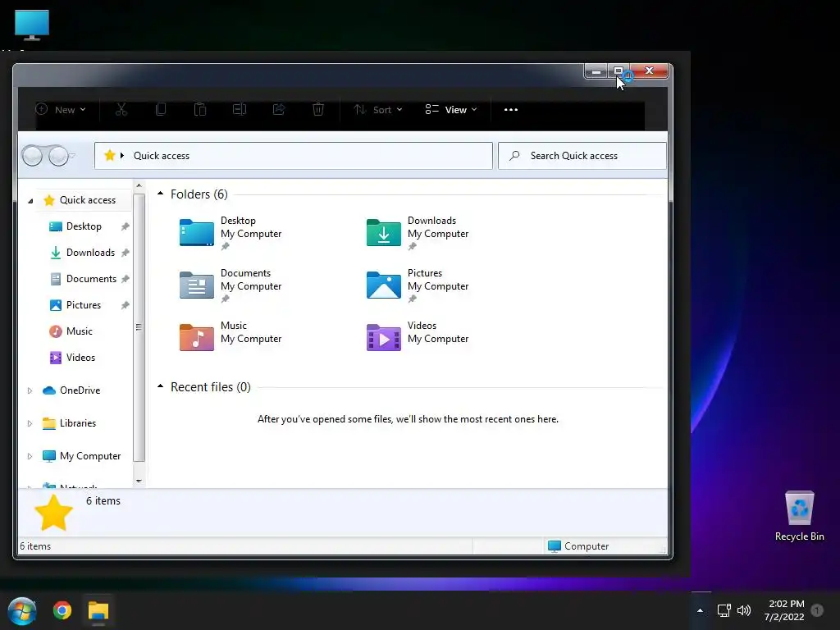This screenshot has width=840, height=630.
Task: Show hidden tray icons arrow
Action: [700, 610]
